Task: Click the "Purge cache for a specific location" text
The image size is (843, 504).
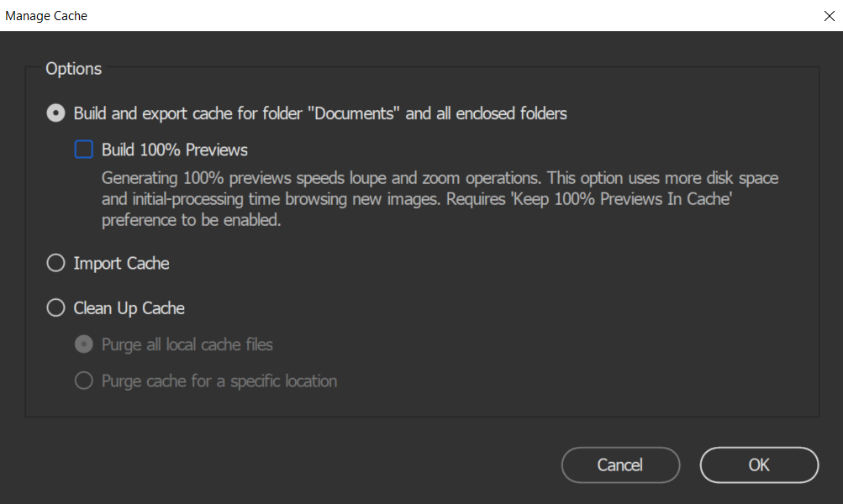Action: click(x=219, y=381)
